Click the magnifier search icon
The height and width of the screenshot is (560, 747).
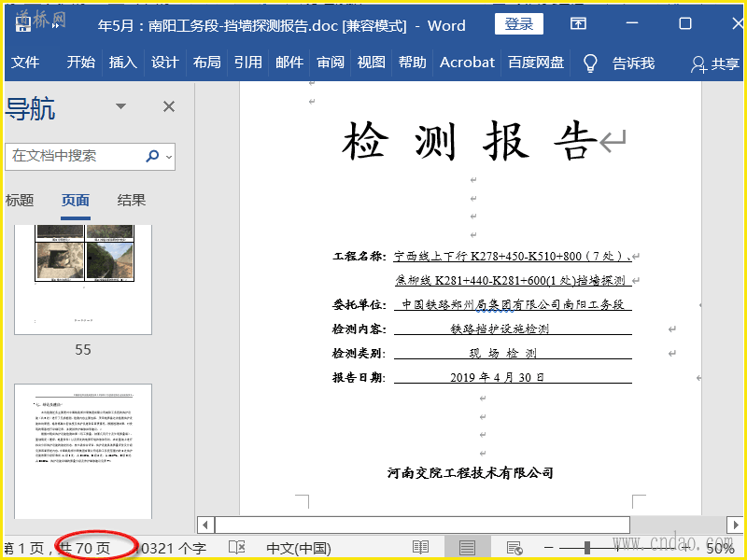tap(152, 156)
